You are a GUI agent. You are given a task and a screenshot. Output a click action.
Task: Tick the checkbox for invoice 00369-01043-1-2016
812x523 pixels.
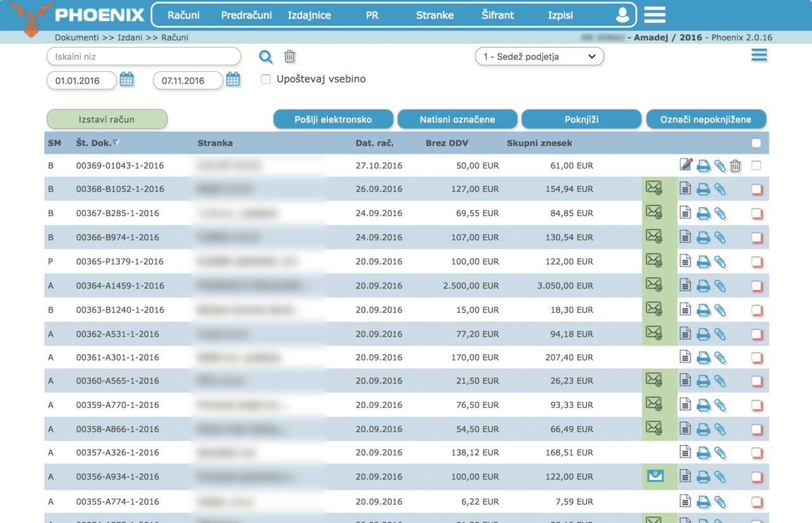(x=756, y=166)
